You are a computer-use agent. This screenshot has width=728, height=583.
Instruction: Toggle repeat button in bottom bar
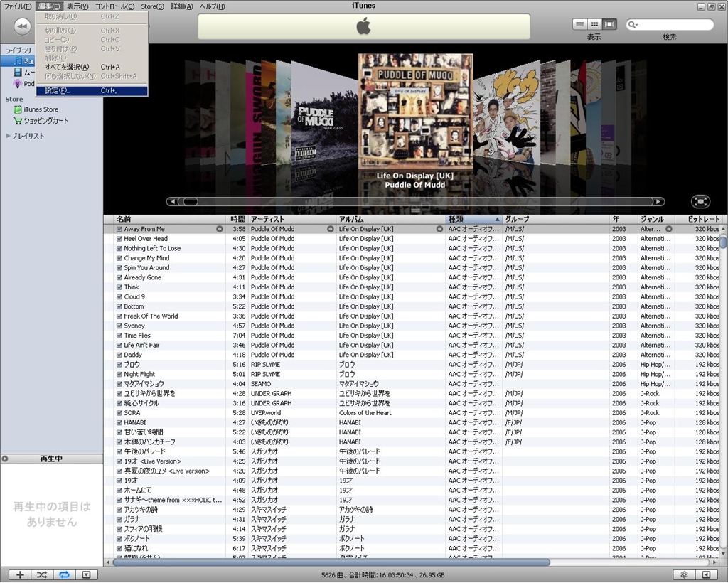[x=64, y=574]
